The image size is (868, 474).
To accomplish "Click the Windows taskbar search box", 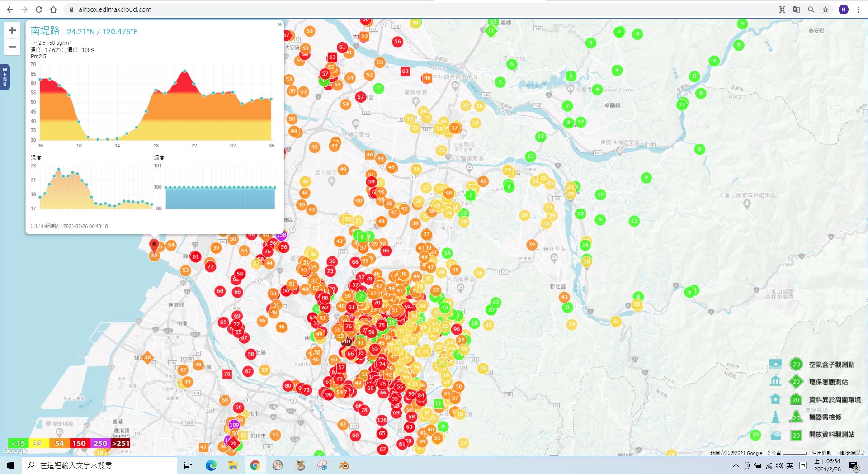I will (99, 465).
